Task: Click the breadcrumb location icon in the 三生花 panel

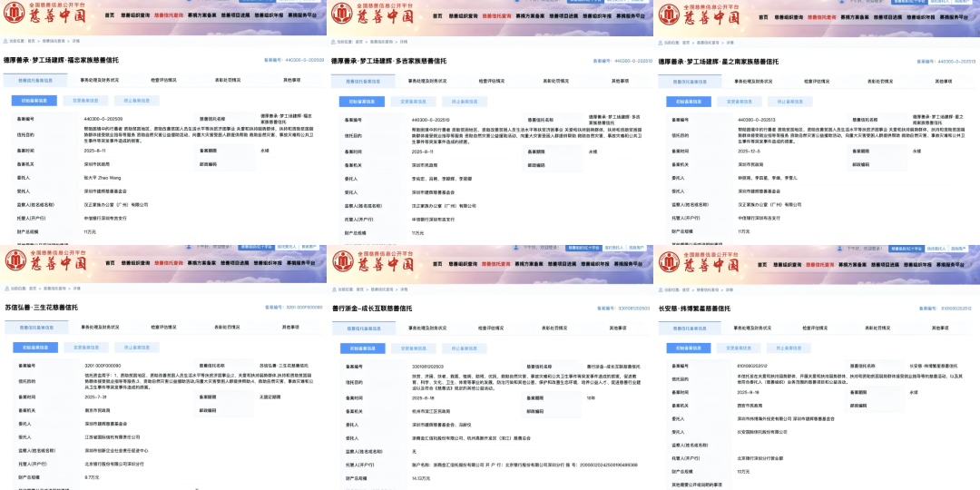Action: pos(7,289)
